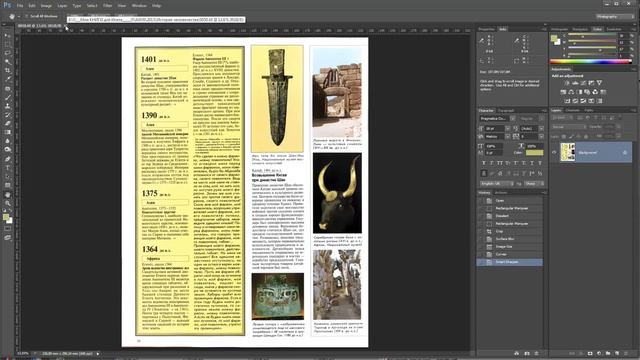
Task: Toggle history brush source for Curves state
Action: [481, 254]
